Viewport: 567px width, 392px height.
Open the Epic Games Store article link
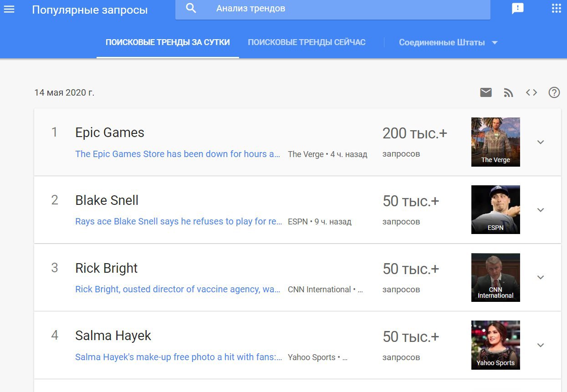point(178,154)
